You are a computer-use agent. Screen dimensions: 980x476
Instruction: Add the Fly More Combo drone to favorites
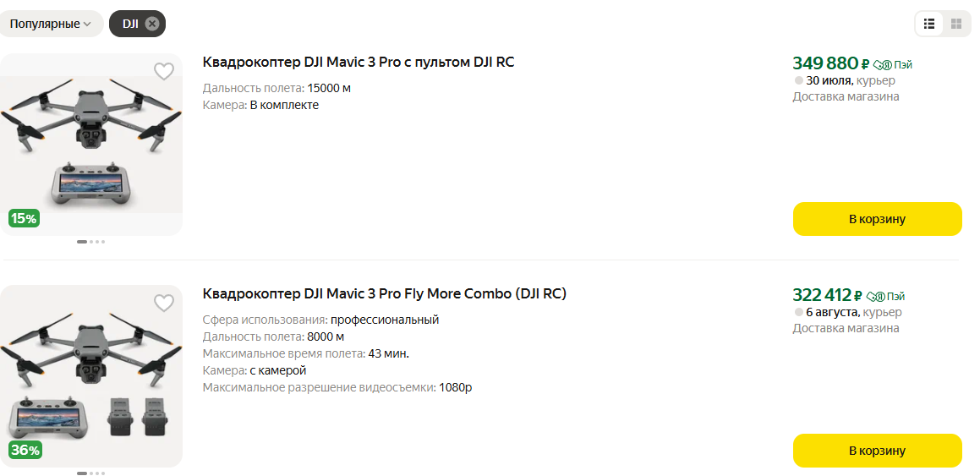[164, 303]
